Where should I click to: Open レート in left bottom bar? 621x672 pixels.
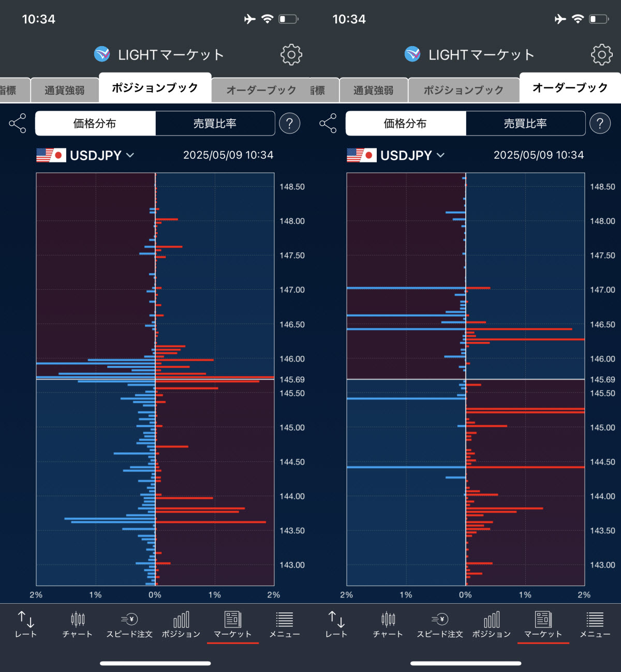pyautogui.click(x=26, y=624)
